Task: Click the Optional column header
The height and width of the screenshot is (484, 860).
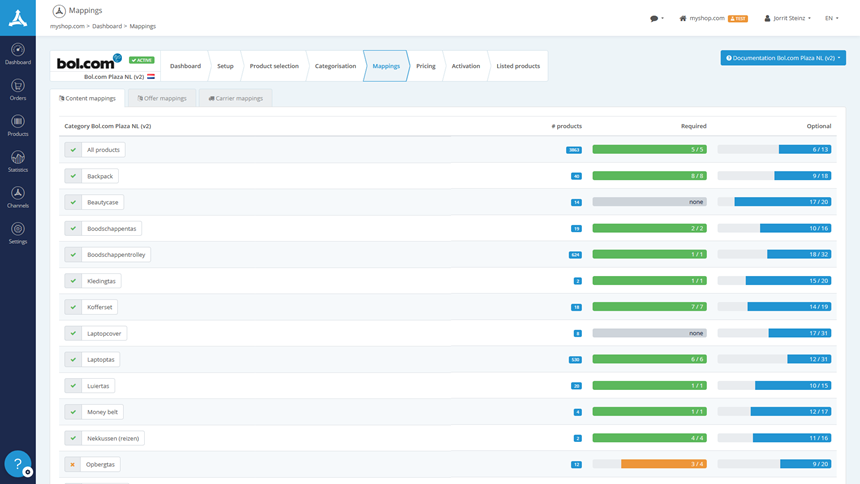Action: click(x=818, y=126)
